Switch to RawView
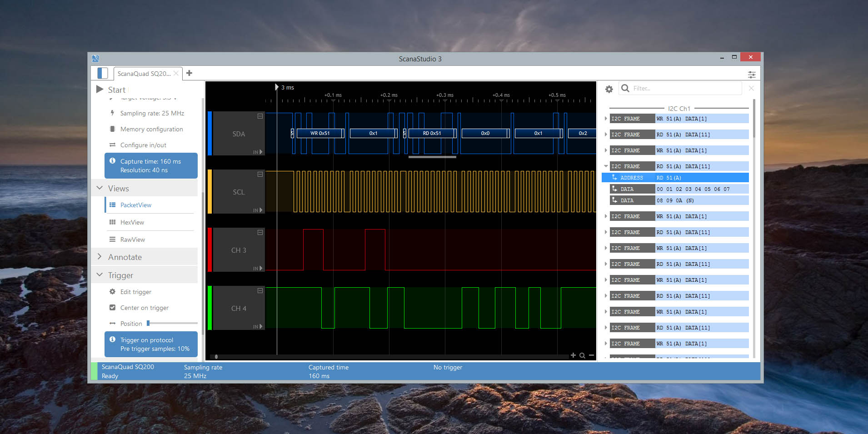 pos(133,239)
